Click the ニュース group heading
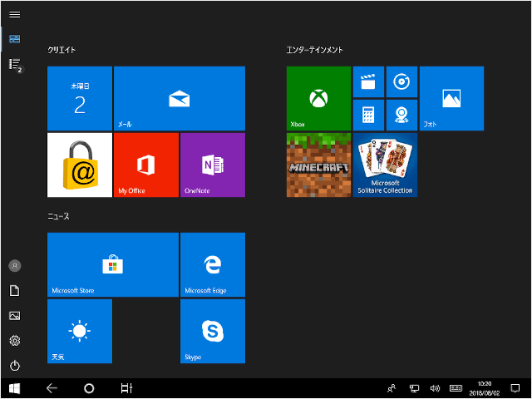The width and height of the screenshot is (532, 399). [x=58, y=216]
